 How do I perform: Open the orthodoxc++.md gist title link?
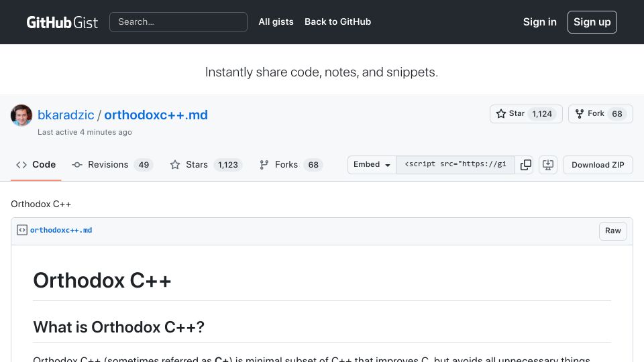[x=156, y=115]
